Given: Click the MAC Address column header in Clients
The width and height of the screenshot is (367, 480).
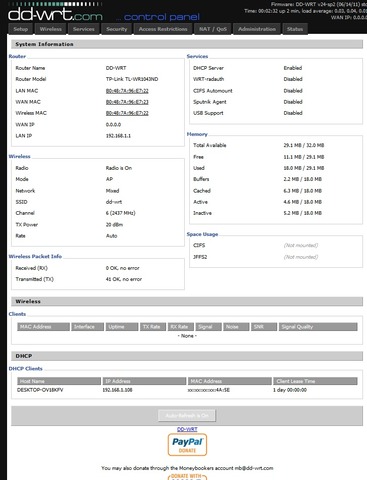Looking at the screenshot, I should click(43, 327).
